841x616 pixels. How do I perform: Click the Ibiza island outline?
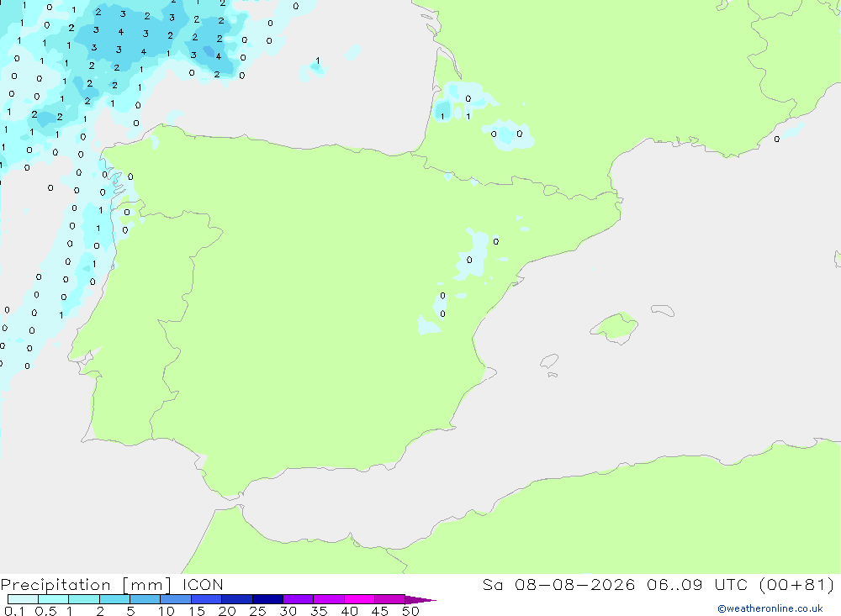pyautogui.click(x=549, y=361)
